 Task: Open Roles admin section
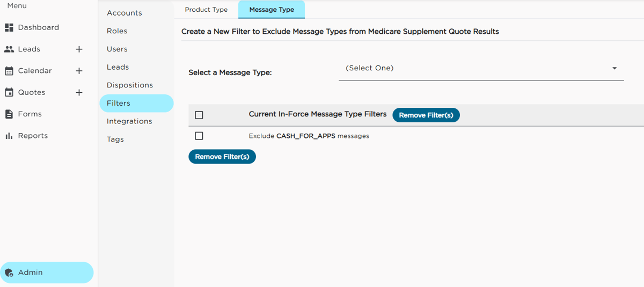(x=117, y=31)
